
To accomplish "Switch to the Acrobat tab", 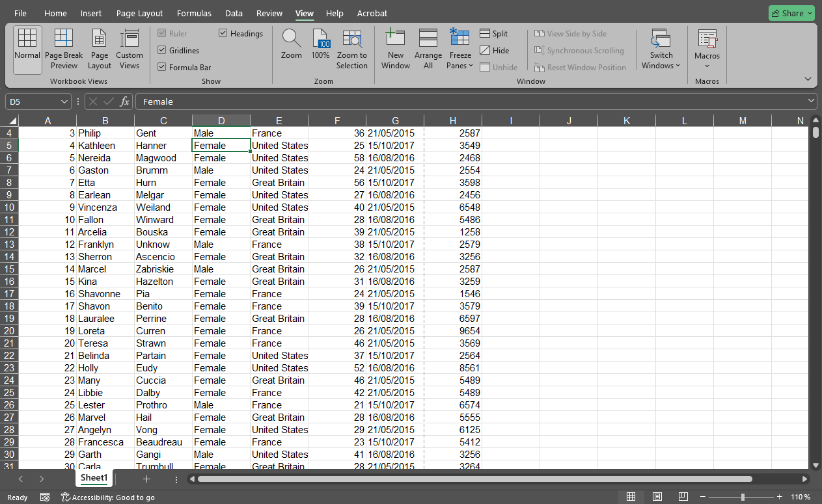I will point(372,13).
